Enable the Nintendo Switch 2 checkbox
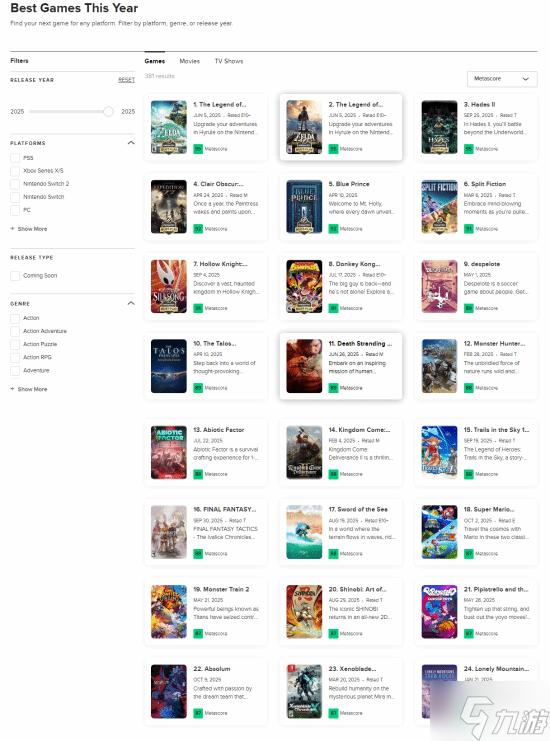Viewport: 550px width, 741px height. 15,184
